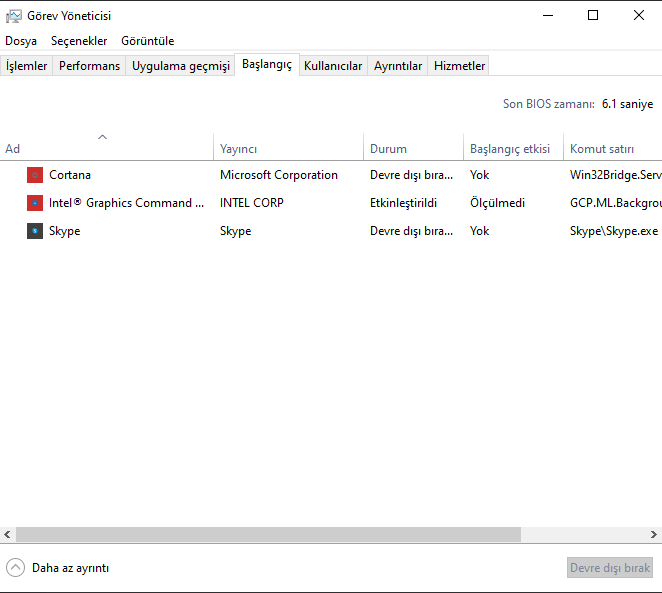The image size is (662, 593).
Task: Sort by the Yayıncı column header
Action: click(288, 149)
